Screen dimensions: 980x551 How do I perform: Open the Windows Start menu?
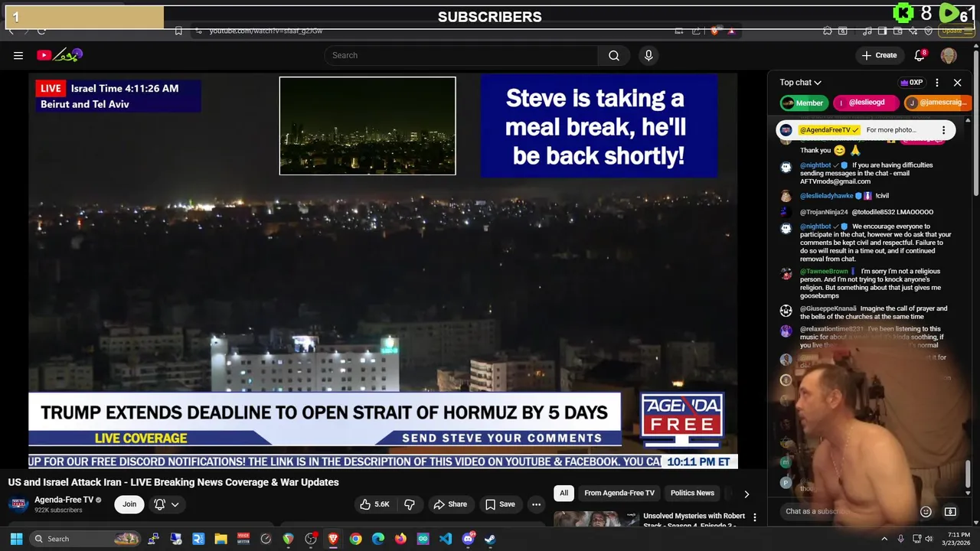[x=16, y=539]
